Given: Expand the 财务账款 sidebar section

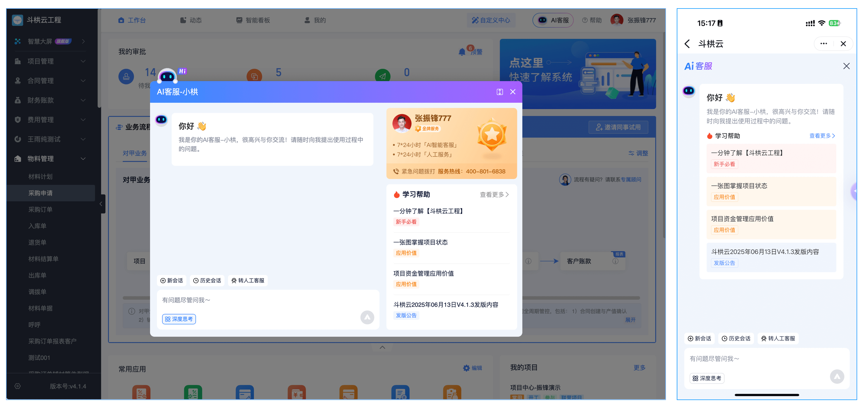Looking at the screenshot, I should 50,100.
